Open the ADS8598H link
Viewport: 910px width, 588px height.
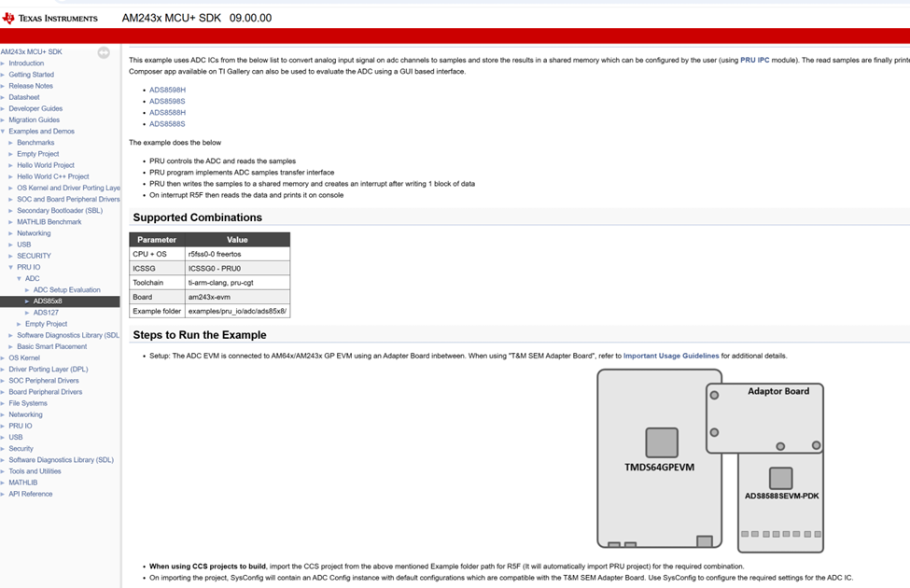click(x=168, y=90)
